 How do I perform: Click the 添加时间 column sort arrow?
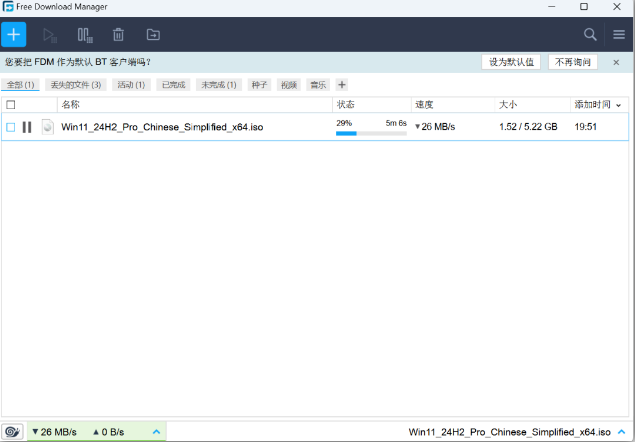619,105
